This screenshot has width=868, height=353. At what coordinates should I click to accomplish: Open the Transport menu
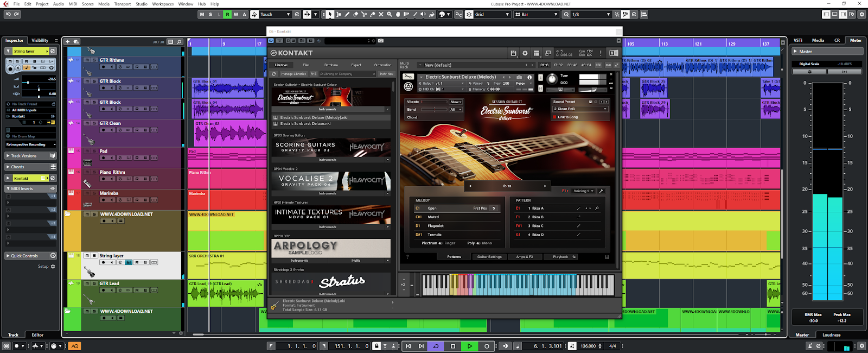point(122,4)
